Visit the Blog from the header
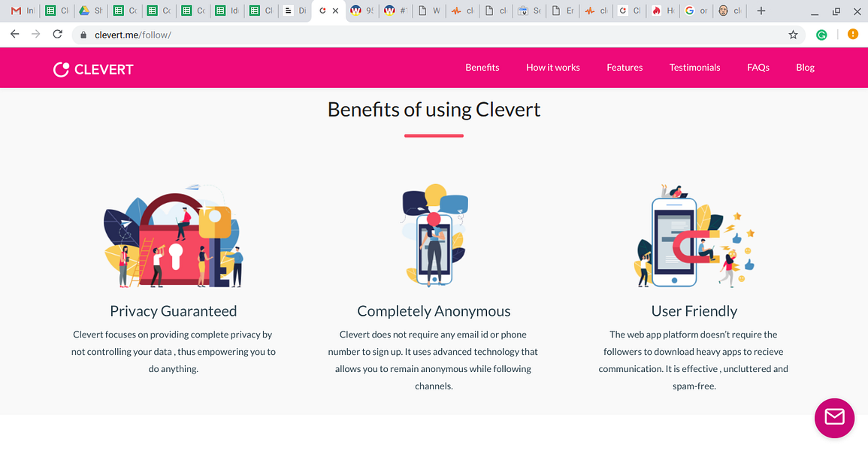This screenshot has height=451, width=868. [x=805, y=68]
